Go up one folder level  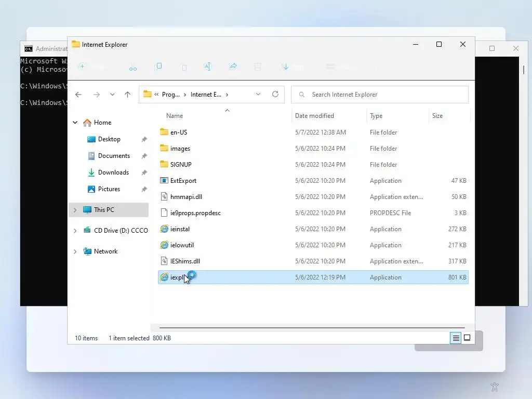[128, 95]
